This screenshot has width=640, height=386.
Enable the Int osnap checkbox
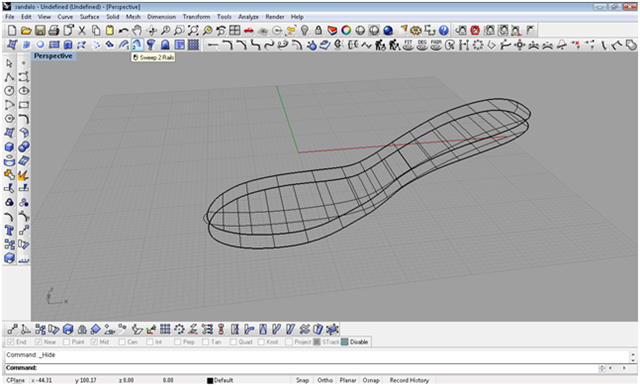(150, 342)
